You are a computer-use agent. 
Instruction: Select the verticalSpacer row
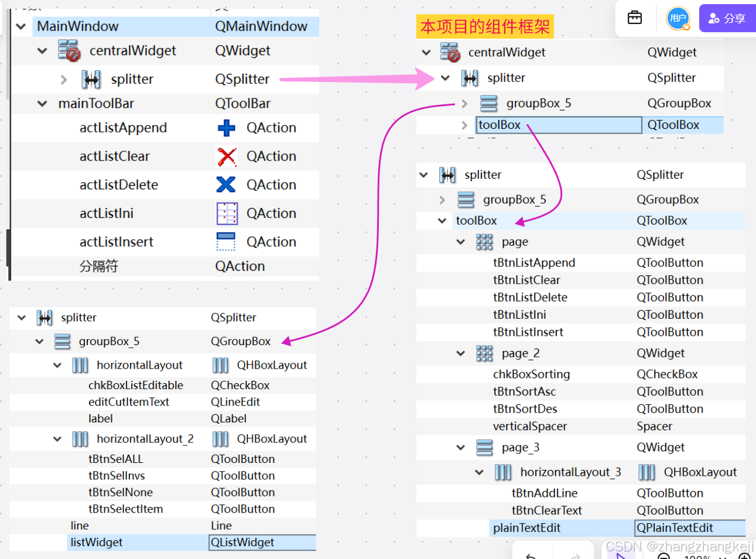[x=581, y=427]
